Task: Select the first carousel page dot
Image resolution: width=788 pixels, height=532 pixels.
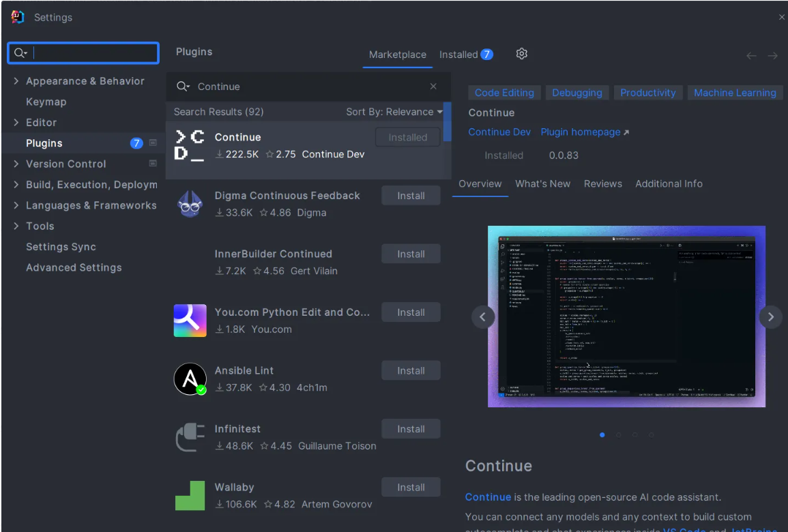Action: pyautogui.click(x=602, y=435)
